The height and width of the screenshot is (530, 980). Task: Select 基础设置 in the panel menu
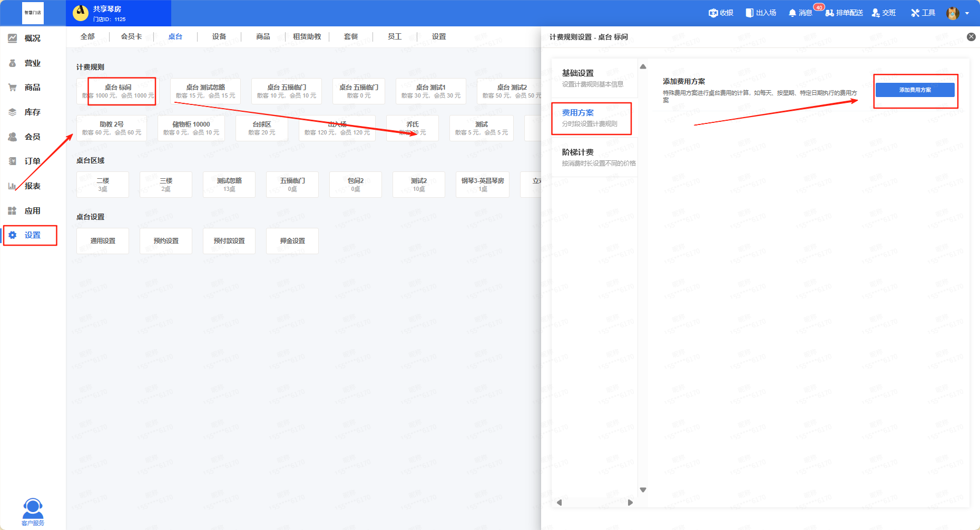(594, 78)
